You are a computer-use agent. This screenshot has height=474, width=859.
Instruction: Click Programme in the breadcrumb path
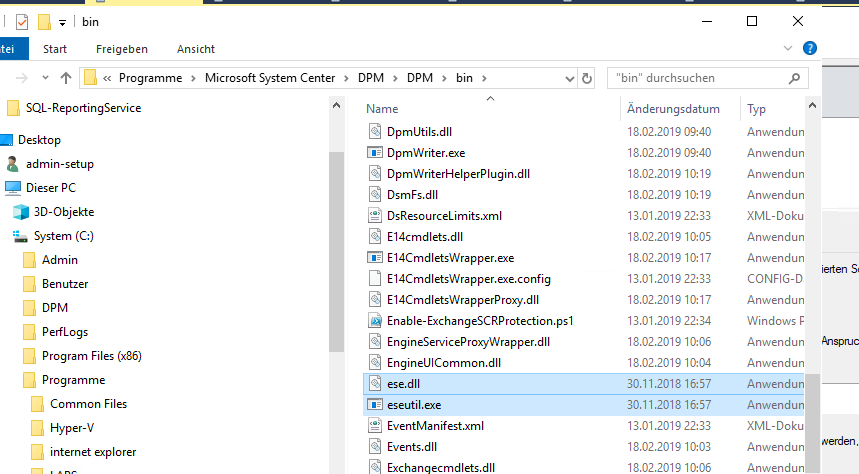coord(151,78)
